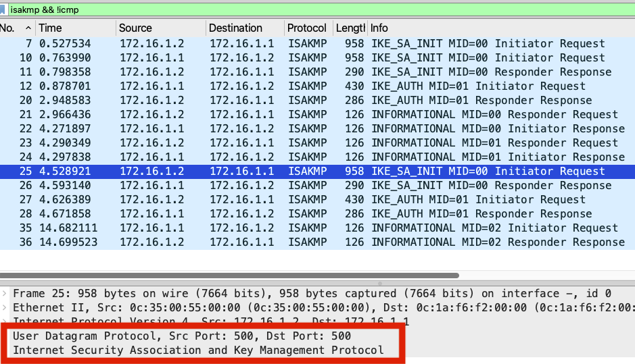The width and height of the screenshot is (635, 364).
Task: Select packet 11 IKE_SA_INIT Responder Response
Action: [318, 72]
